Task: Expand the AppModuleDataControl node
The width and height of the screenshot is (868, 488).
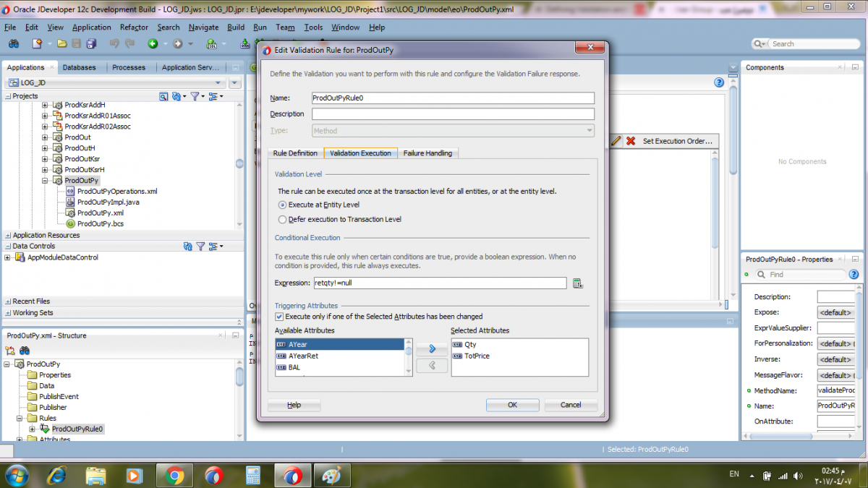Action: click(x=8, y=257)
